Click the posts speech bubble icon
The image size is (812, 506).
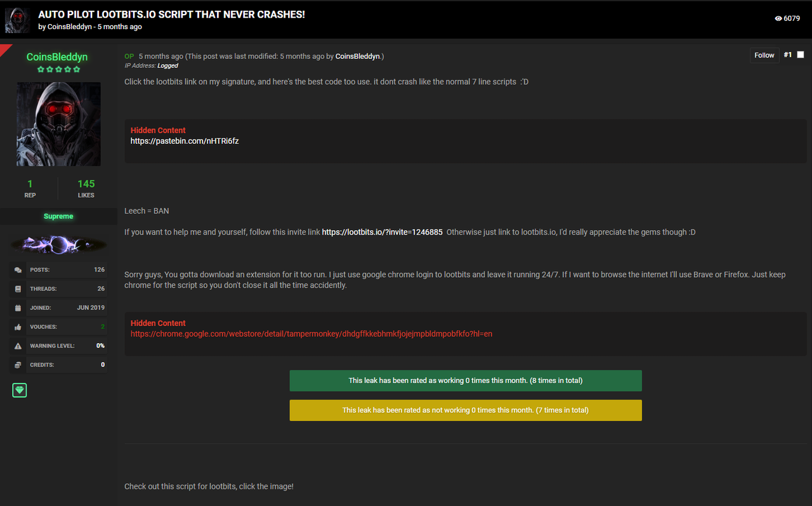[x=18, y=270]
